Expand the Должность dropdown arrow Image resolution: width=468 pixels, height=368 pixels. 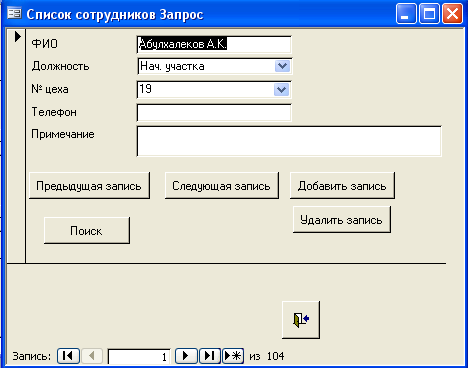click(282, 66)
